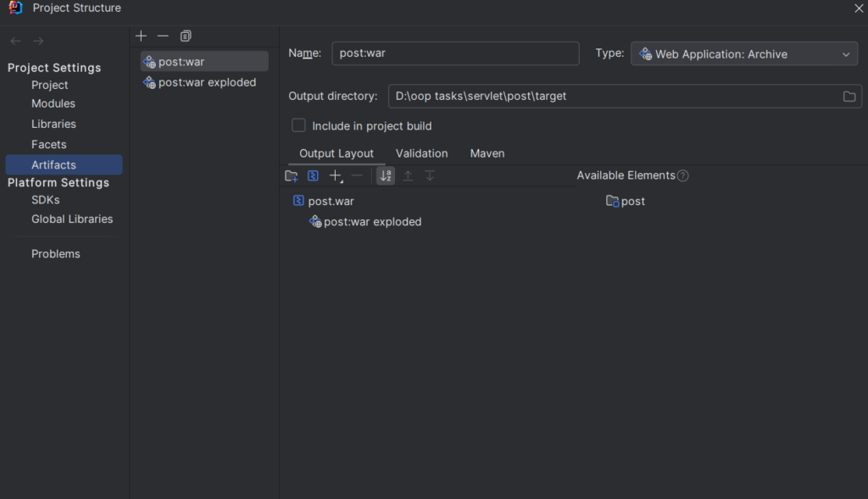The height and width of the screenshot is (499, 868).
Task: Switch to the Validation tab
Action: click(422, 153)
